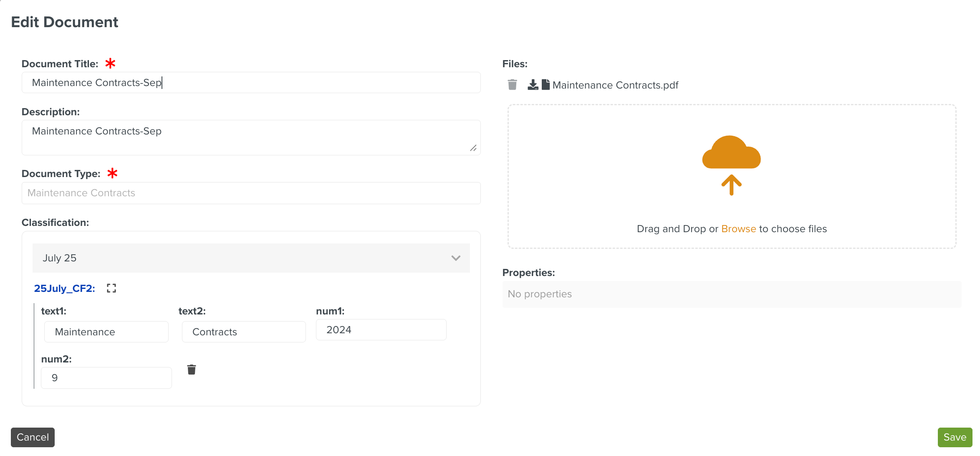The width and height of the screenshot is (980, 456).
Task: Click the 25July_CF2 link label
Action: coord(64,289)
